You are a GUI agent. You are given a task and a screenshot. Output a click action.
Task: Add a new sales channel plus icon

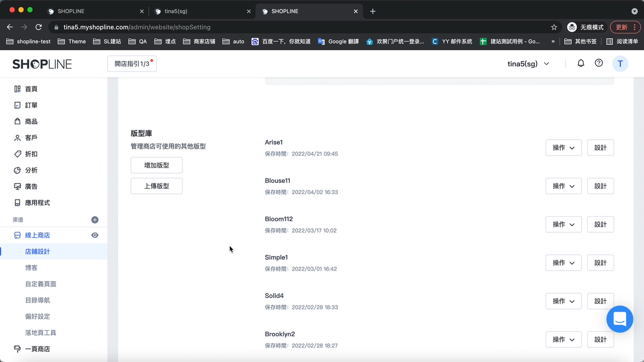click(x=95, y=220)
